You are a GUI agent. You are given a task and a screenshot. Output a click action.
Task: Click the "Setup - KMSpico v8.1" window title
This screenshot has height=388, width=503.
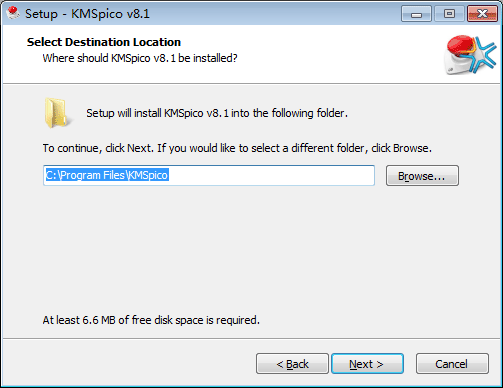tap(87, 14)
